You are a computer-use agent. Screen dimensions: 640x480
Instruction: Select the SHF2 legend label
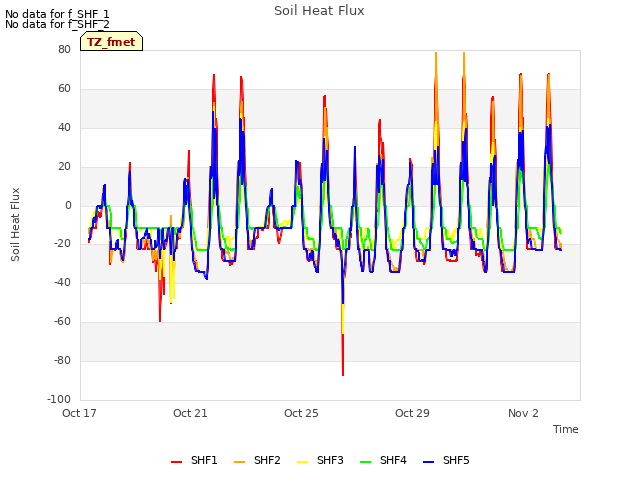click(x=267, y=460)
